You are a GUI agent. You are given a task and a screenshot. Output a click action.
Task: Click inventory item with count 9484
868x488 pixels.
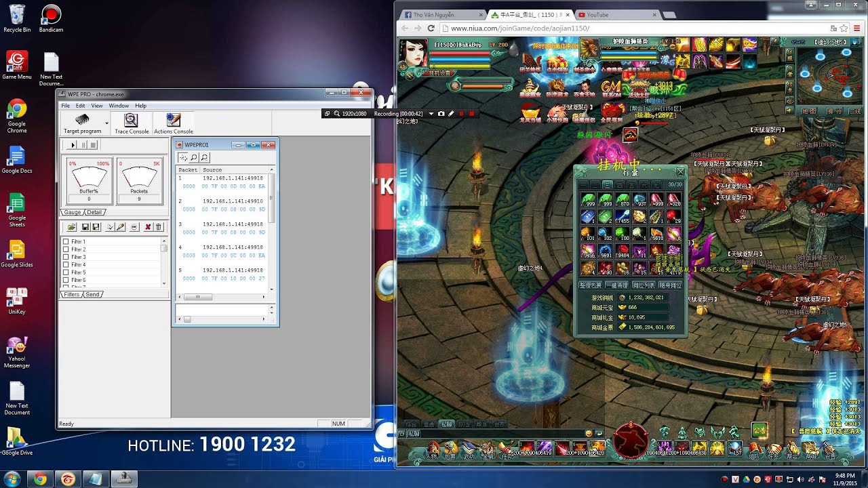(622, 251)
